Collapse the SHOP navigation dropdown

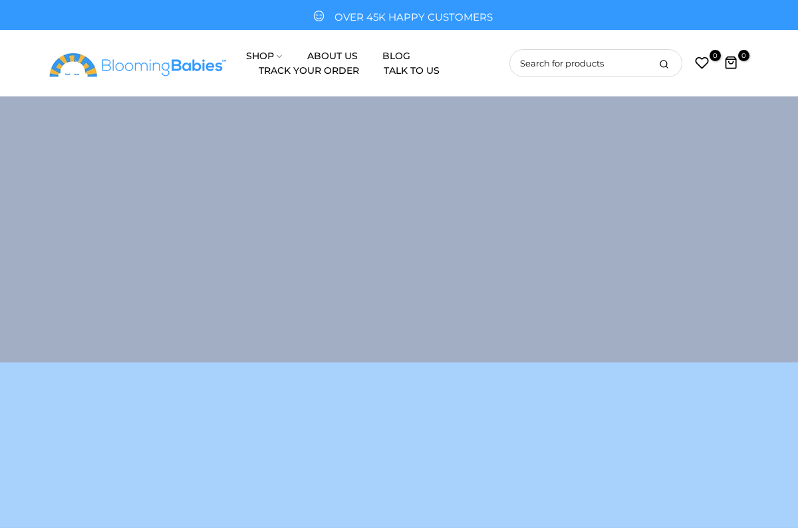(279, 56)
